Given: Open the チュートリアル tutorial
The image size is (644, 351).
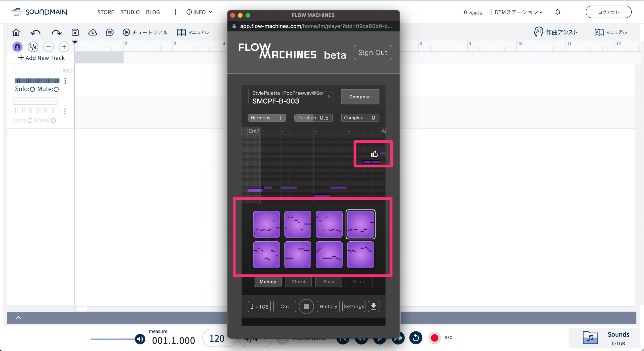Looking at the screenshot, I should [145, 32].
